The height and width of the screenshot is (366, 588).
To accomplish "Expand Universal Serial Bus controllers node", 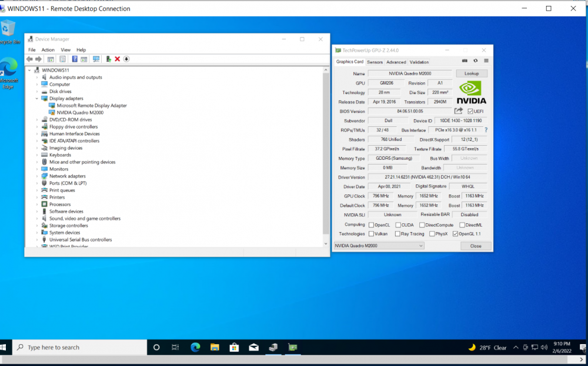I will pyautogui.click(x=36, y=240).
